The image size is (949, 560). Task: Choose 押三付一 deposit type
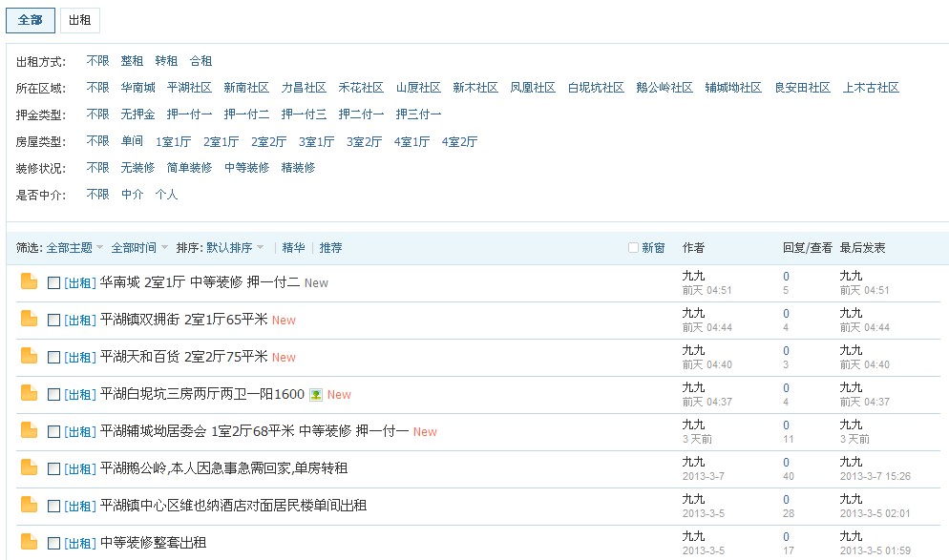(x=418, y=114)
